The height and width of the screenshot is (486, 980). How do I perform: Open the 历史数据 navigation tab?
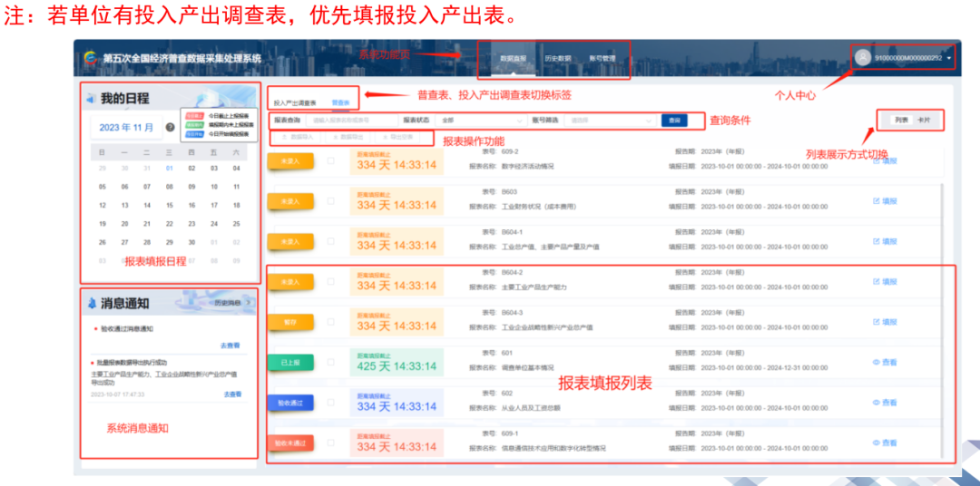click(557, 59)
